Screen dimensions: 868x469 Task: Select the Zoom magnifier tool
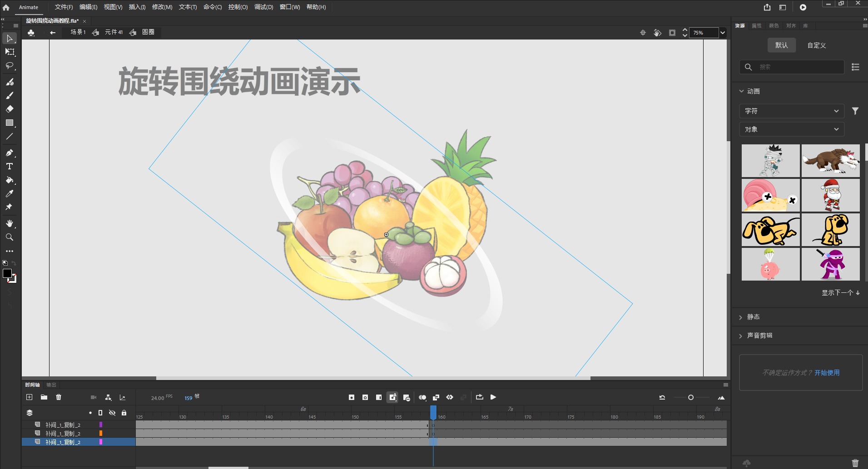tap(10, 237)
